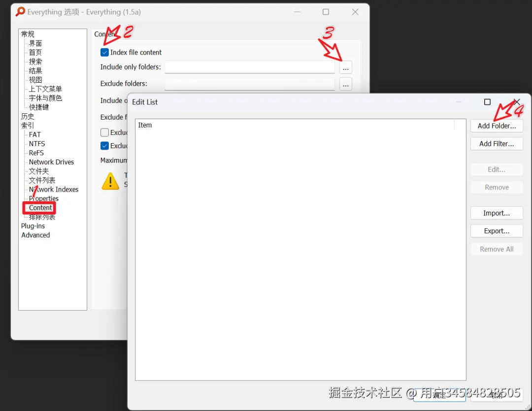
Task: Select 文件夹 in the options tree
Action: click(x=39, y=171)
